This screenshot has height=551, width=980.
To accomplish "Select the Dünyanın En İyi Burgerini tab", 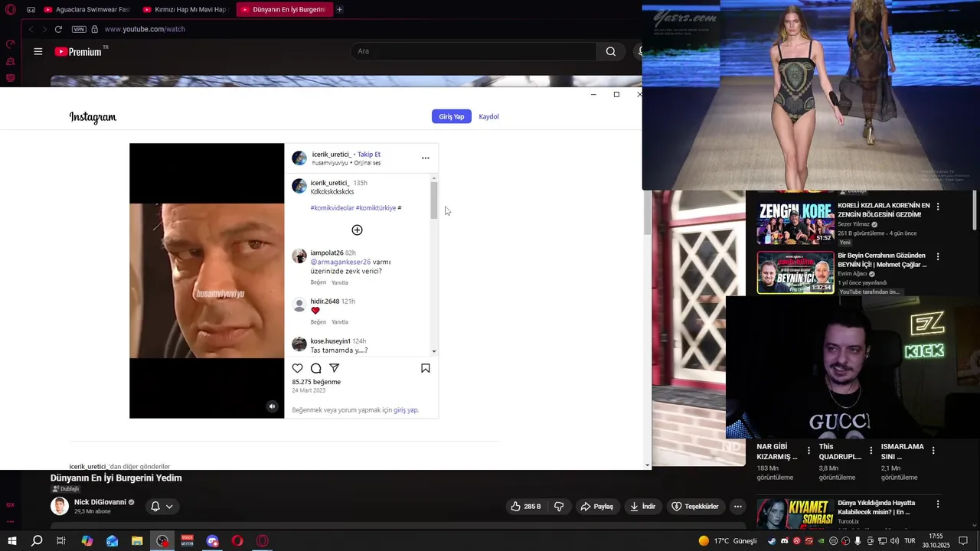I will pos(283,9).
